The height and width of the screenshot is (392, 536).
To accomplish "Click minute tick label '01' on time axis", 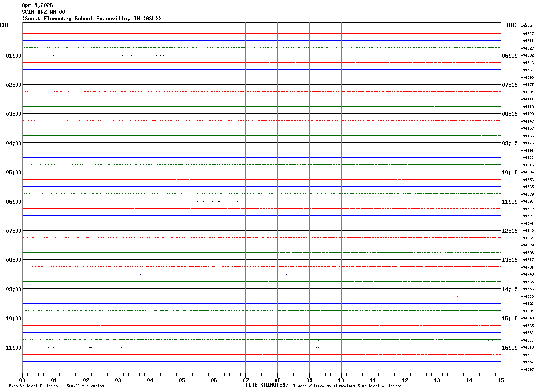I will tap(54, 380).
